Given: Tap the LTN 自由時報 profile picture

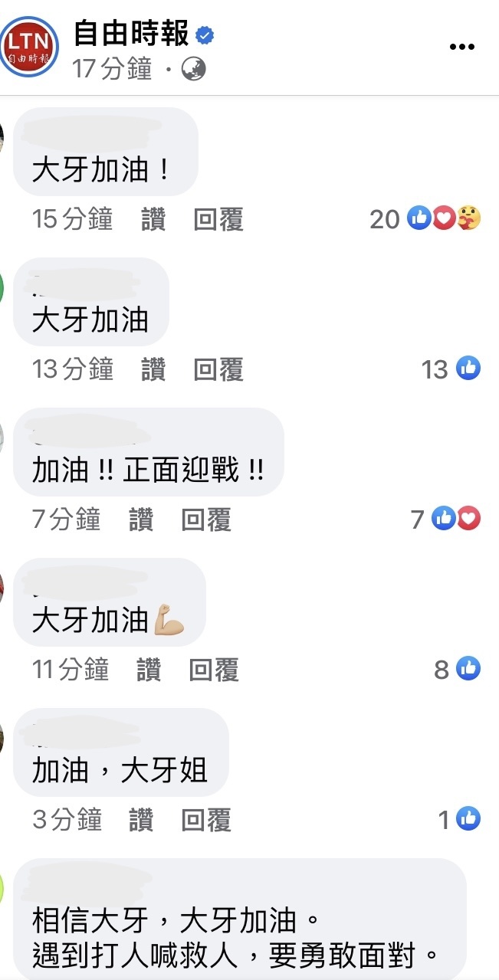Looking at the screenshot, I should coord(29,46).
